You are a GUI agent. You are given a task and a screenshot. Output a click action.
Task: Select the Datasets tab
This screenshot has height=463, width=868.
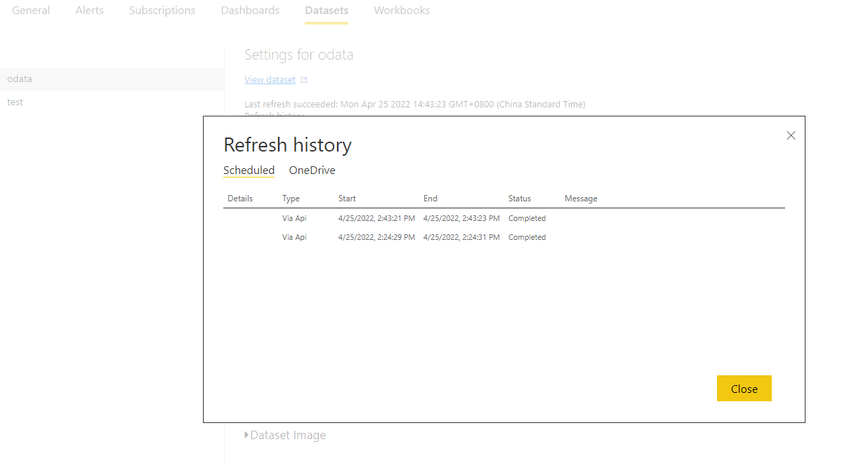pyautogui.click(x=327, y=11)
